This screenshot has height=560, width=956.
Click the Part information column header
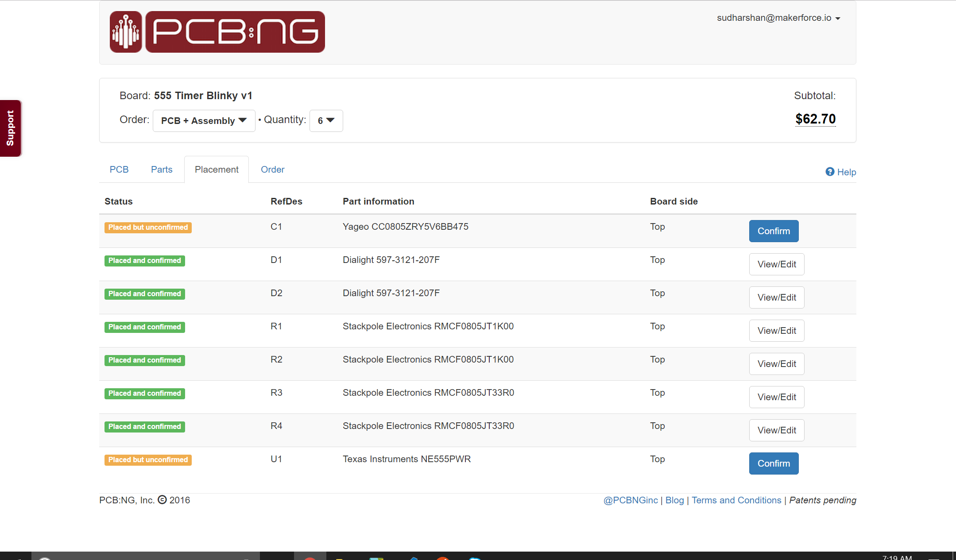[379, 201]
